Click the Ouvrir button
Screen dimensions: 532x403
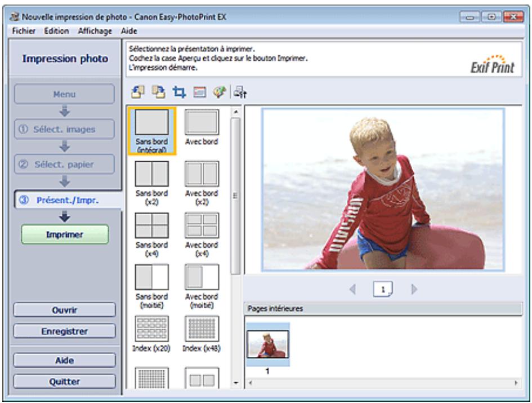pos(65,310)
